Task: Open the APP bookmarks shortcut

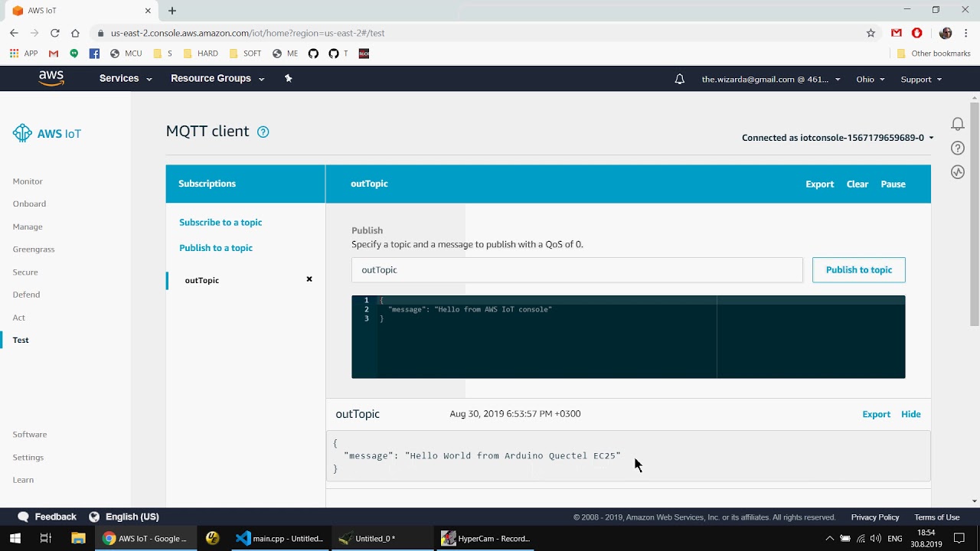Action: click(x=24, y=54)
